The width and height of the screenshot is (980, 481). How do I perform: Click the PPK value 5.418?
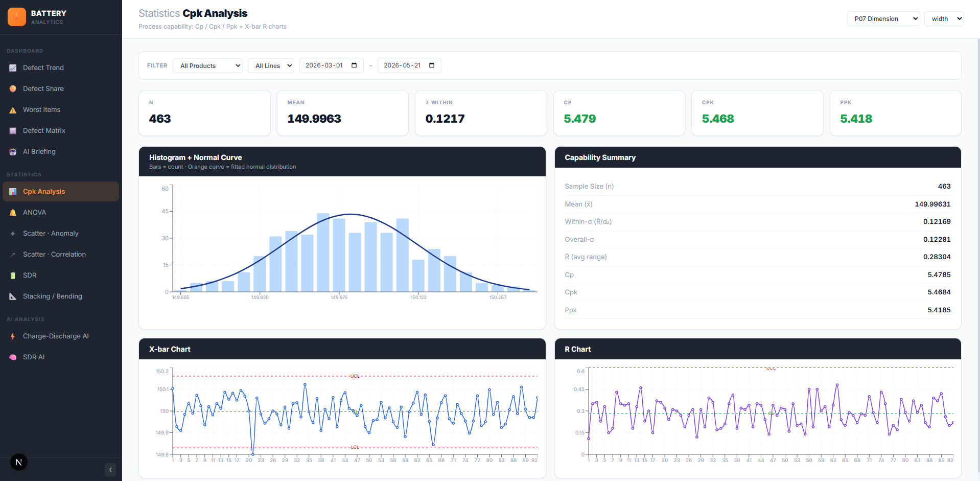tap(856, 119)
